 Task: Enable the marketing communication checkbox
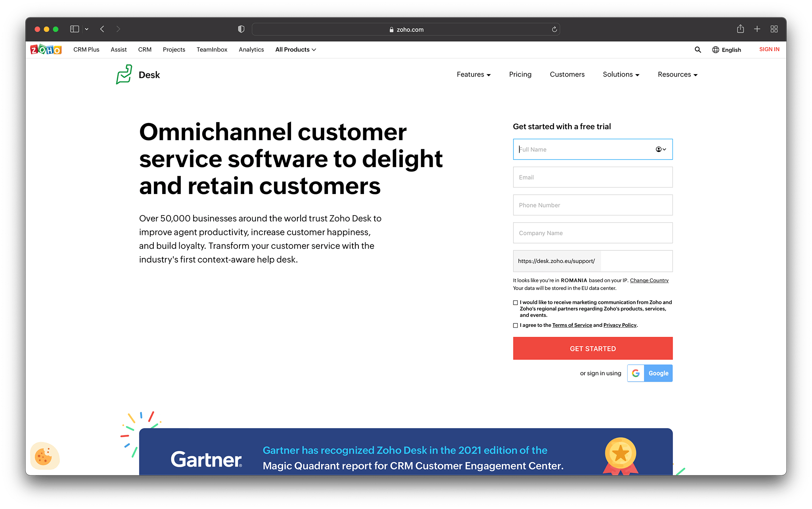coord(515,302)
